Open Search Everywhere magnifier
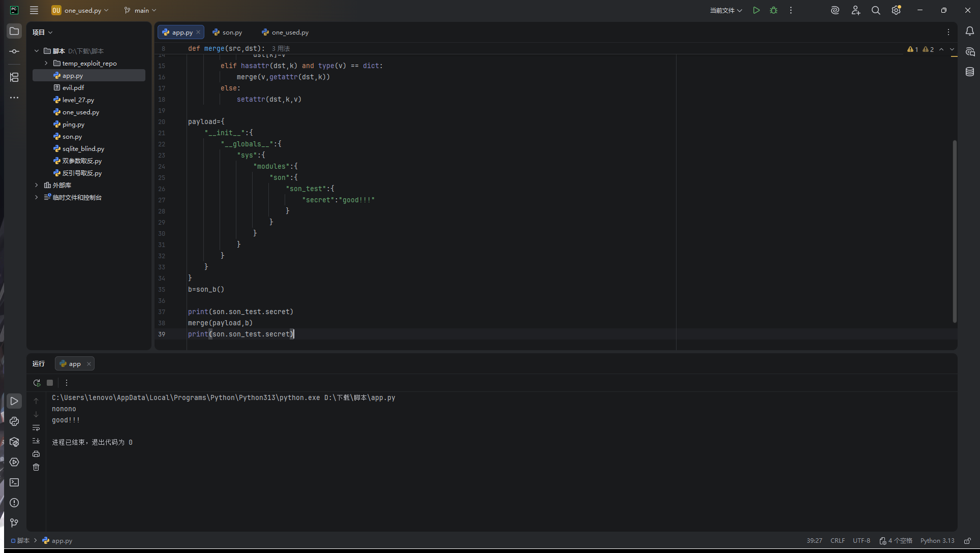This screenshot has height=553, width=980. point(876,10)
